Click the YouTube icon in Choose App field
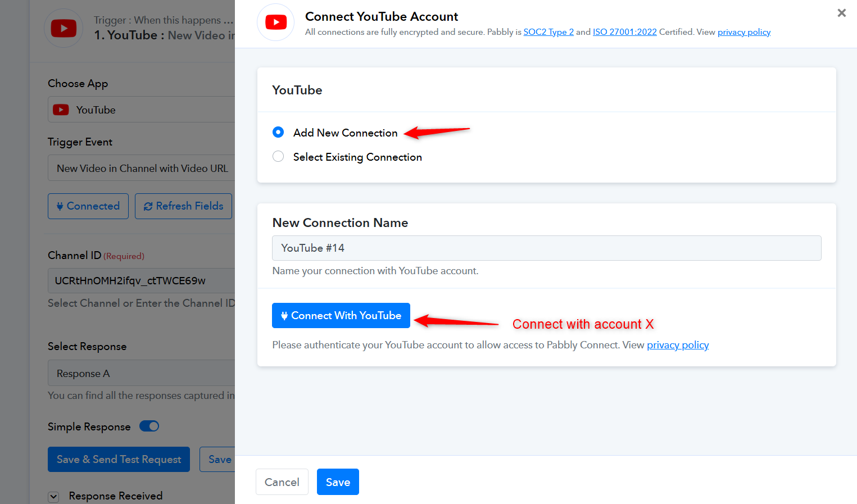857x504 pixels. pyautogui.click(x=61, y=110)
